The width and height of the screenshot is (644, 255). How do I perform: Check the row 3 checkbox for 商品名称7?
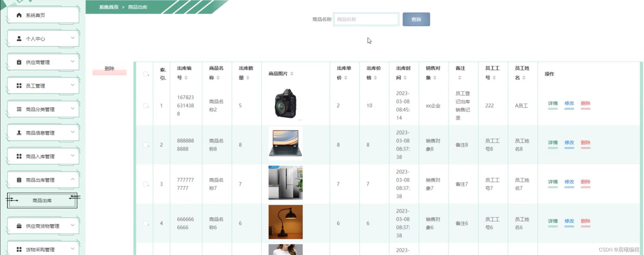[145, 184]
